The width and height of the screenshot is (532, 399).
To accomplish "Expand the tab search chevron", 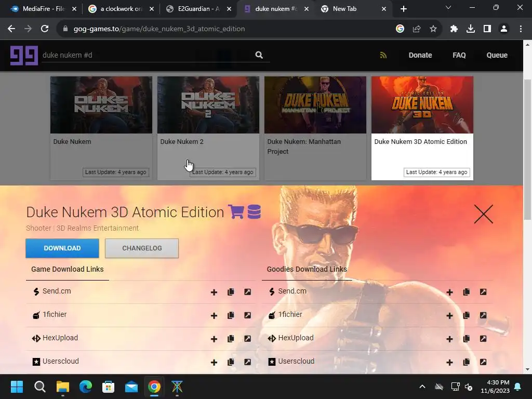I will [x=448, y=7].
